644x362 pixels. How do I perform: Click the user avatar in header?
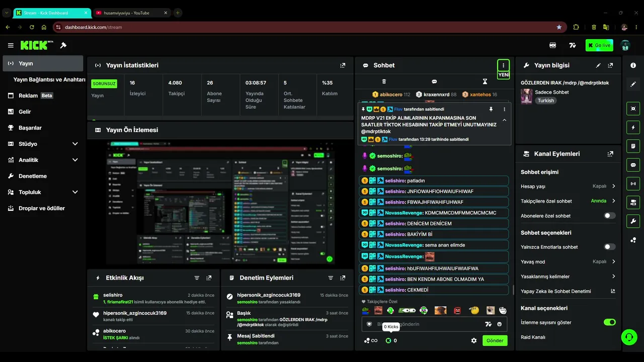coord(625,45)
